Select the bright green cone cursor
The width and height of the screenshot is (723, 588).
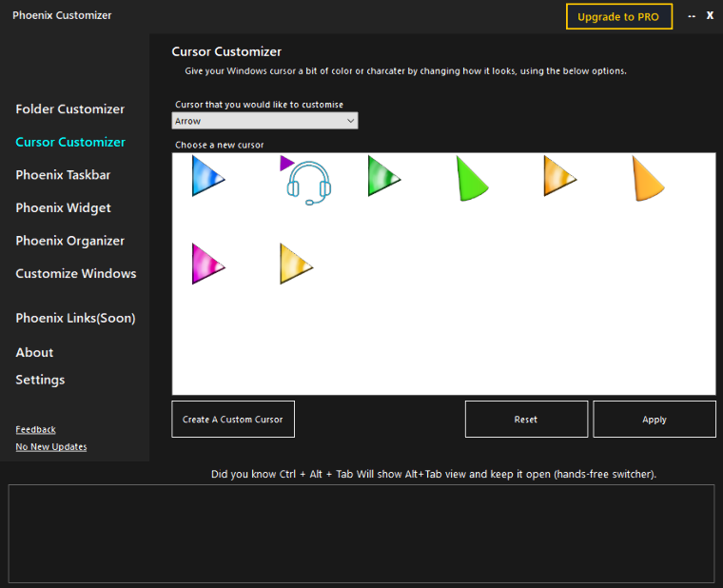point(472,179)
